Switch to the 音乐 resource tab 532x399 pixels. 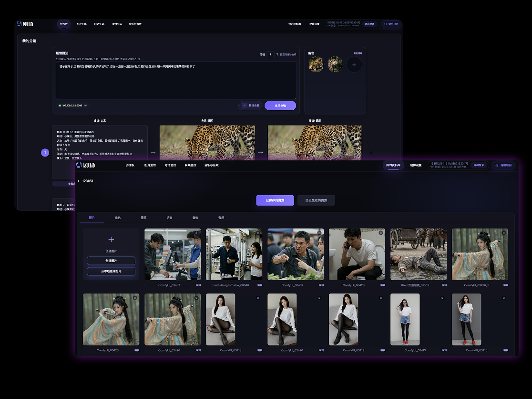click(x=221, y=218)
